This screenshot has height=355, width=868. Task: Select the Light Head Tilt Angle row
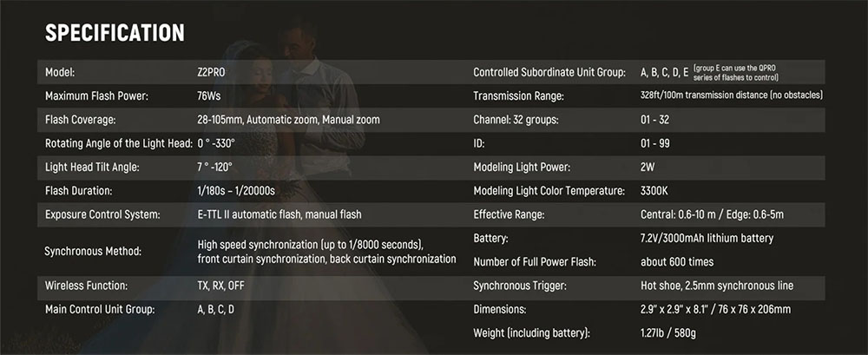coord(97,167)
